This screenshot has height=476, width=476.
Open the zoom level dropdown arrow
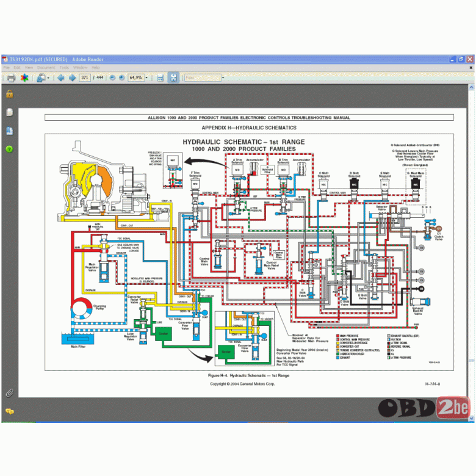(x=146, y=78)
